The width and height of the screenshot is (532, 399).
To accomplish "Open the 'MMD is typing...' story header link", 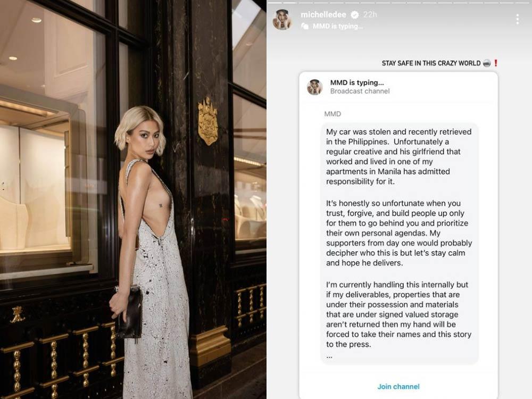I will (338, 26).
